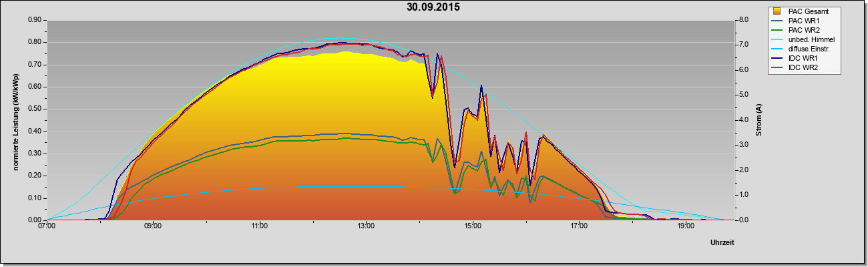
Task: Click the PAC Gesamt legend swatch
Action: [x=778, y=11]
